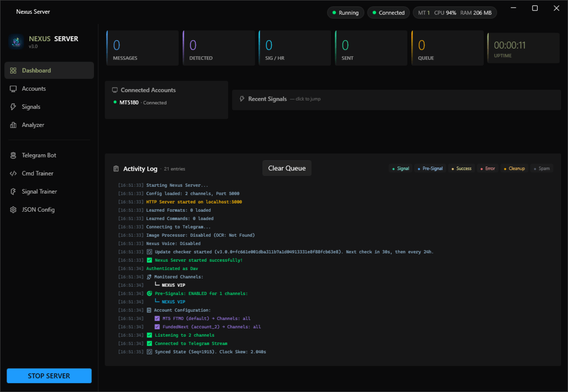Click green check icon on Connected to Telegram Stream
Screen dimensions: 568x392
(149, 344)
